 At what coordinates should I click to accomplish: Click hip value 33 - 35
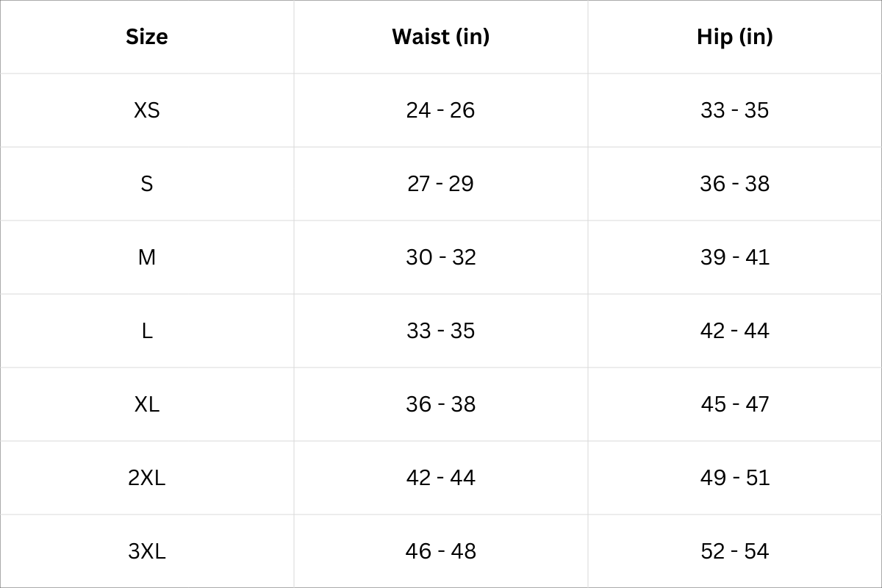tap(734, 110)
